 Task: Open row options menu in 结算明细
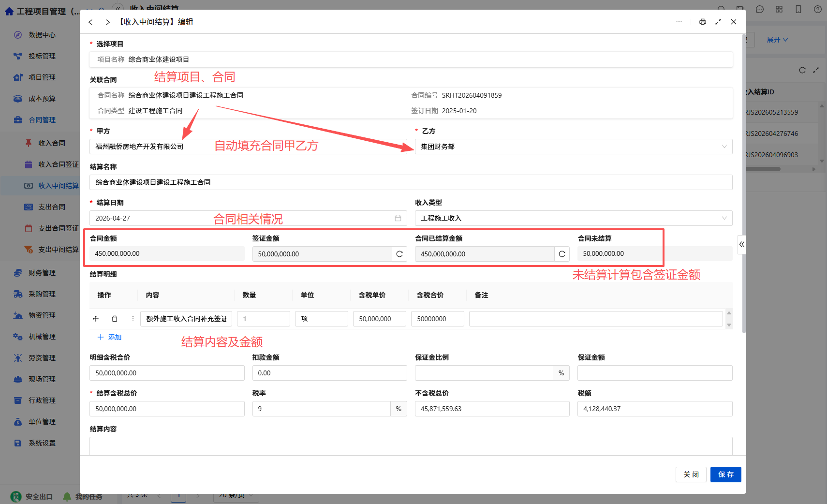[133, 319]
